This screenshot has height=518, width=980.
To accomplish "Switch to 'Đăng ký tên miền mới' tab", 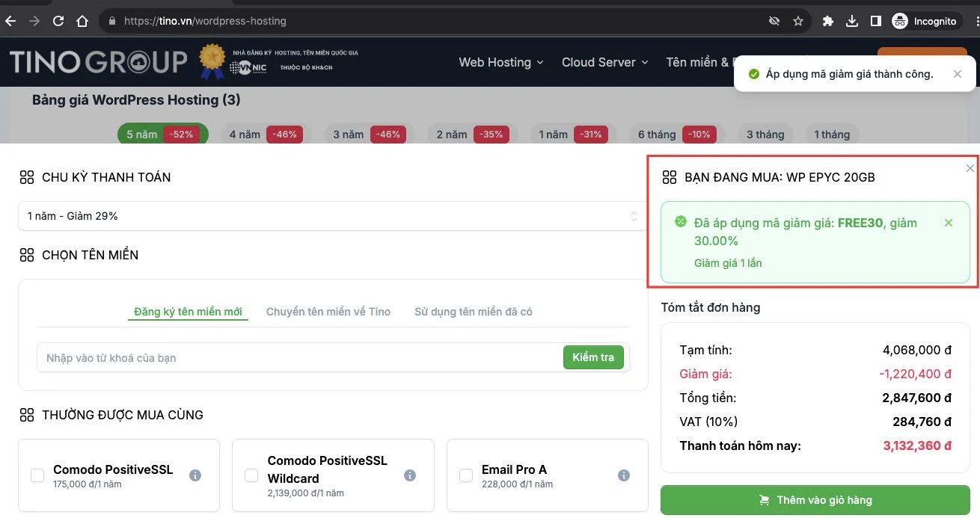I will coord(188,312).
